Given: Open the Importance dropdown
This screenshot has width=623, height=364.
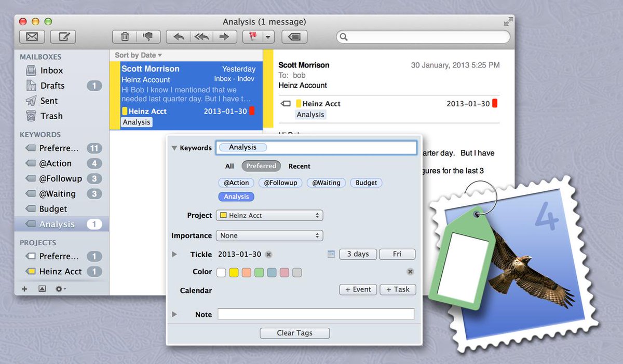Looking at the screenshot, I should 269,235.
